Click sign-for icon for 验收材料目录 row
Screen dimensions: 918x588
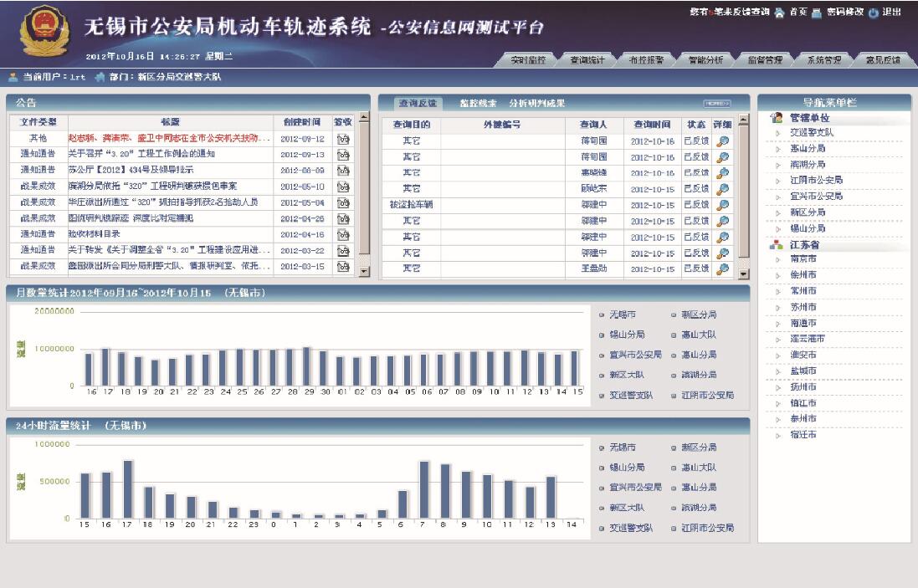(x=343, y=234)
